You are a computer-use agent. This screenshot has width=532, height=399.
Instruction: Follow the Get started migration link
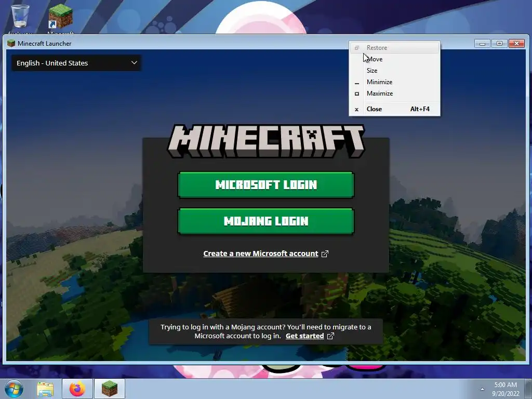(304, 336)
